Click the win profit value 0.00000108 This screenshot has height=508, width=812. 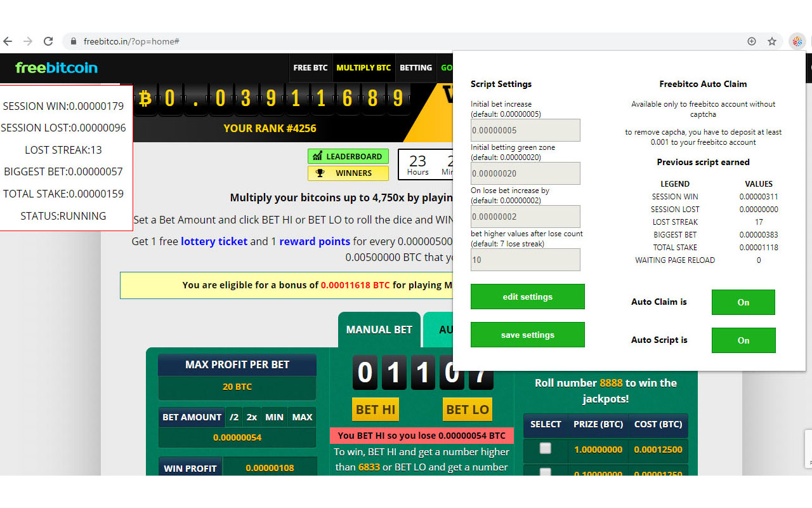click(x=270, y=468)
